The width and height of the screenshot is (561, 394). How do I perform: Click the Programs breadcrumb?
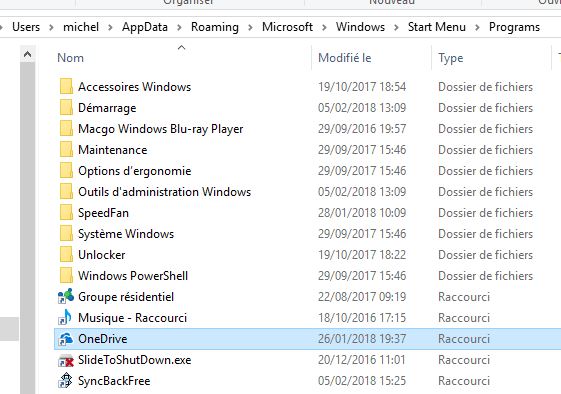514,27
